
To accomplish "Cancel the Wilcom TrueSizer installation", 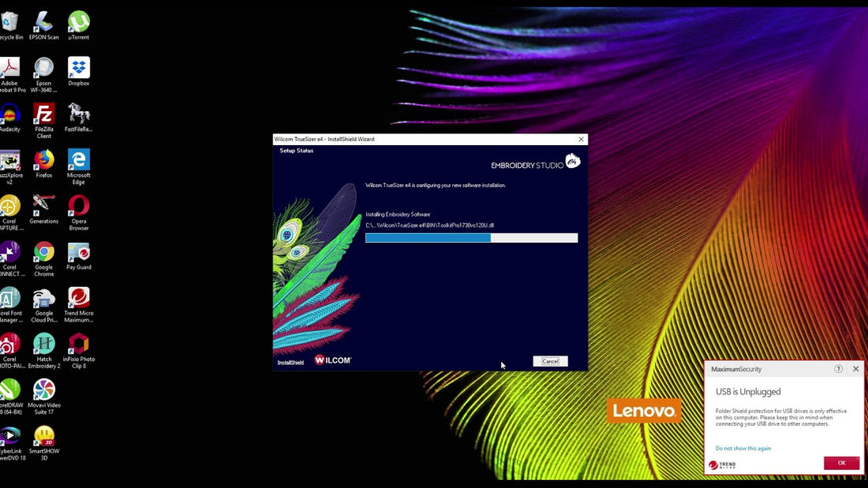I will click(x=550, y=360).
